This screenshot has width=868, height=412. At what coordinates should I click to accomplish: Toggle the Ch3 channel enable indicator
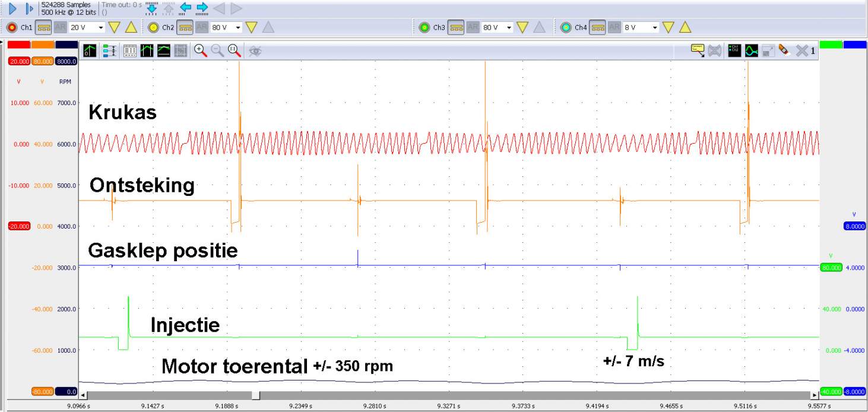[423, 27]
